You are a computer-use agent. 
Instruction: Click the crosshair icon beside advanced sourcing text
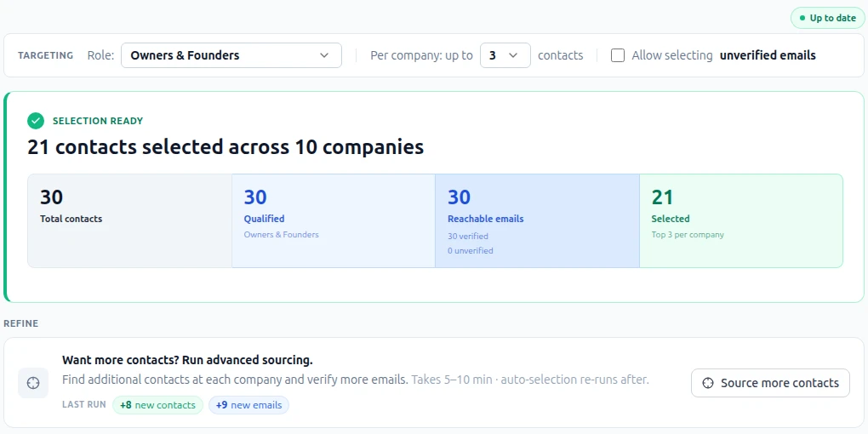tap(33, 383)
